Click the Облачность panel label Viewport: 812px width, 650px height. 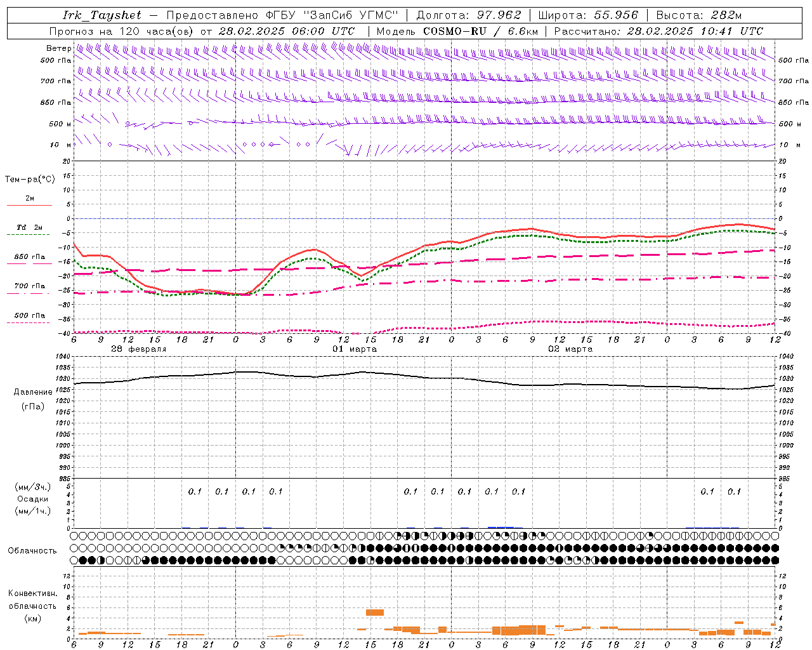pos(32,550)
